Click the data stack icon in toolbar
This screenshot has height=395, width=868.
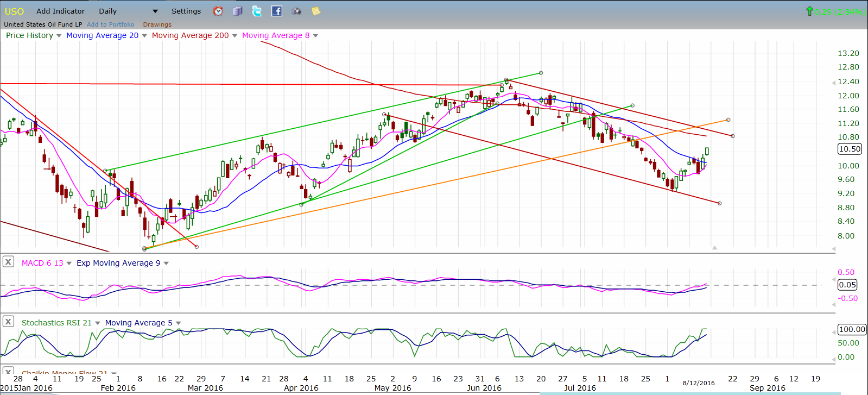click(237, 11)
